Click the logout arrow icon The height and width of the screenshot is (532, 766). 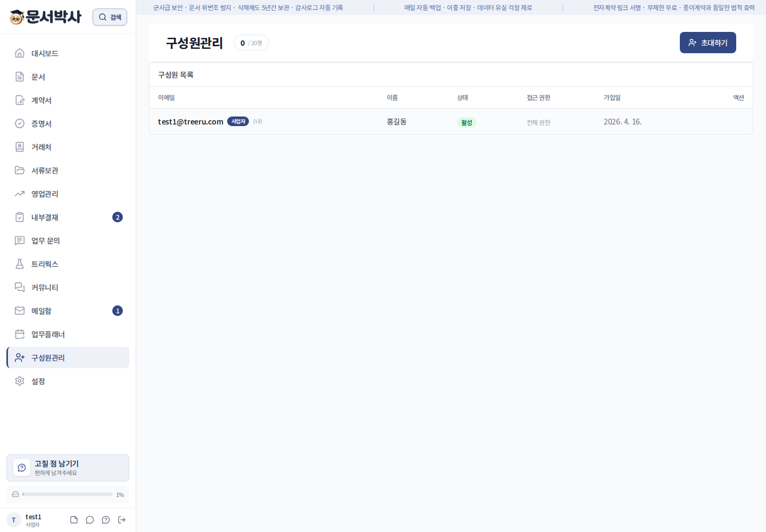click(122, 520)
